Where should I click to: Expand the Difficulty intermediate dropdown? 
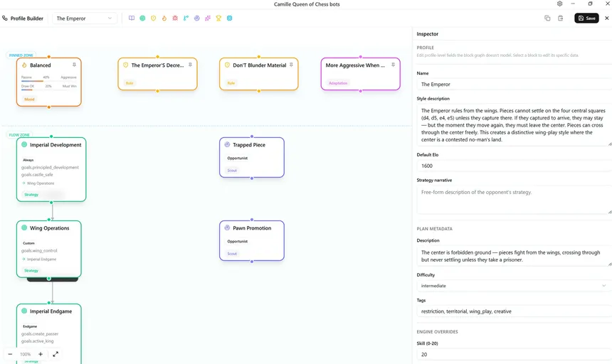(x=514, y=286)
